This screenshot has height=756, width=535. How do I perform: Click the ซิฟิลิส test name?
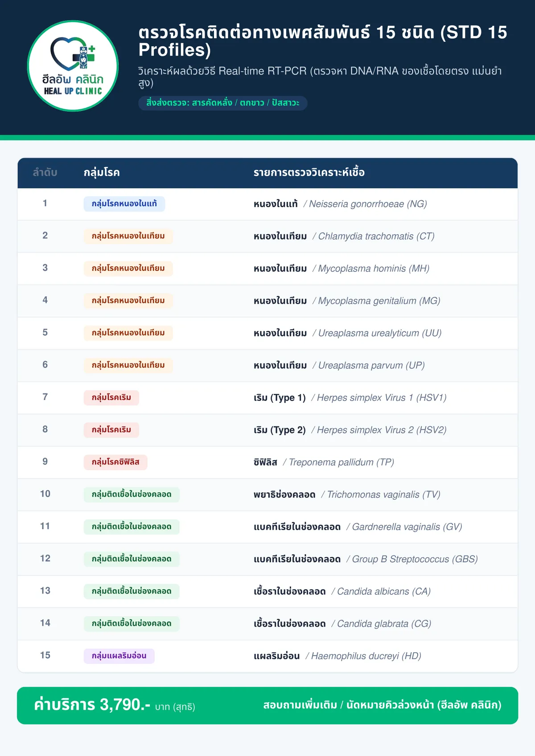click(265, 462)
